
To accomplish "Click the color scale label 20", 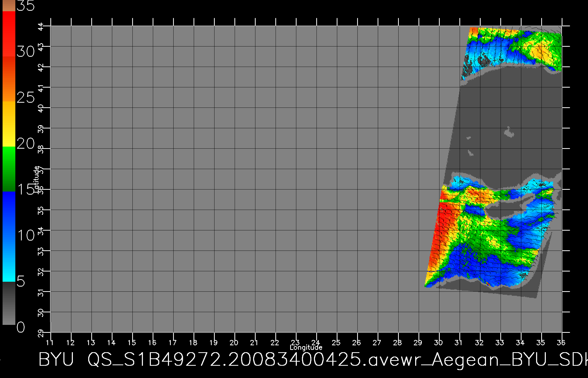I will [26, 144].
